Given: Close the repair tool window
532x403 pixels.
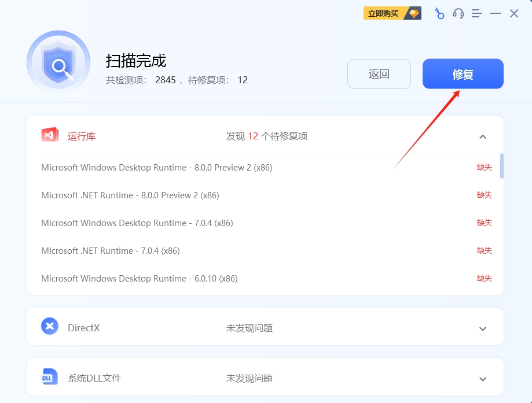Looking at the screenshot, I should (x=514, y=13).
